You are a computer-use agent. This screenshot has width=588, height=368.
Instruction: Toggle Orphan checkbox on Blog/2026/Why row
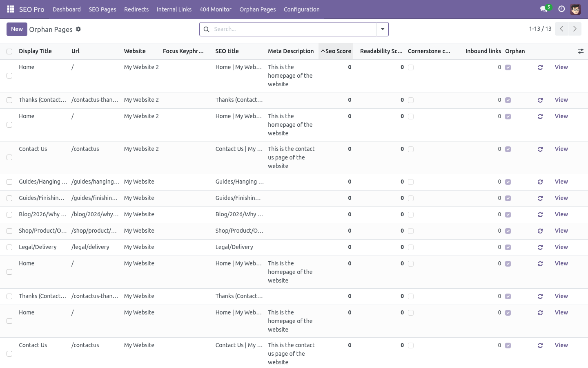[x=508, y=215]
